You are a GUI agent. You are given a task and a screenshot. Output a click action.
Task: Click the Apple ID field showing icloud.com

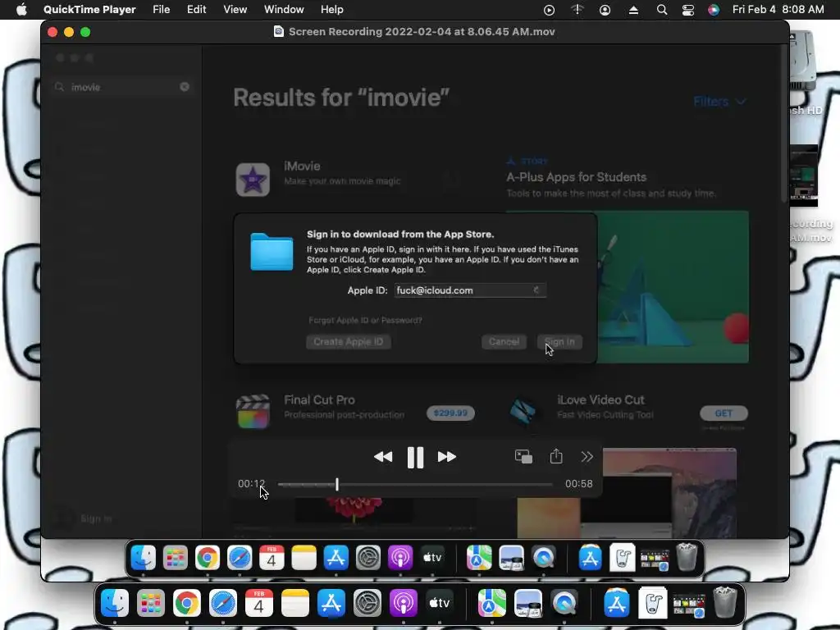point(470,290)
